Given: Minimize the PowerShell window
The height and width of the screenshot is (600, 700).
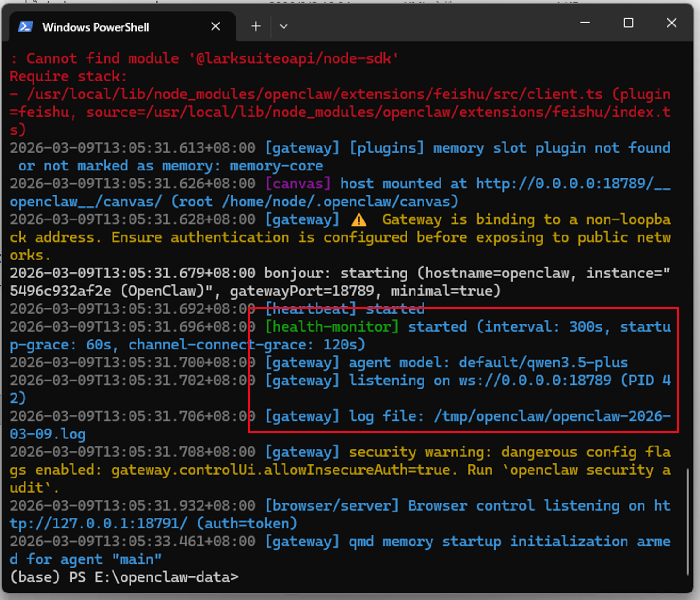Looking at the screenshot, I should coord(585,23).
